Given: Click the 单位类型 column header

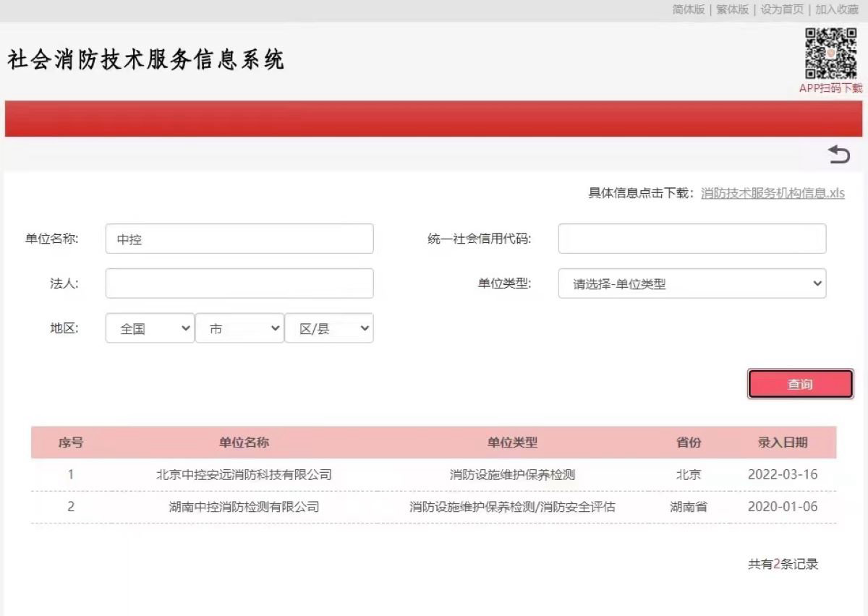Looking at the screenshot, I should click(512, 442).
